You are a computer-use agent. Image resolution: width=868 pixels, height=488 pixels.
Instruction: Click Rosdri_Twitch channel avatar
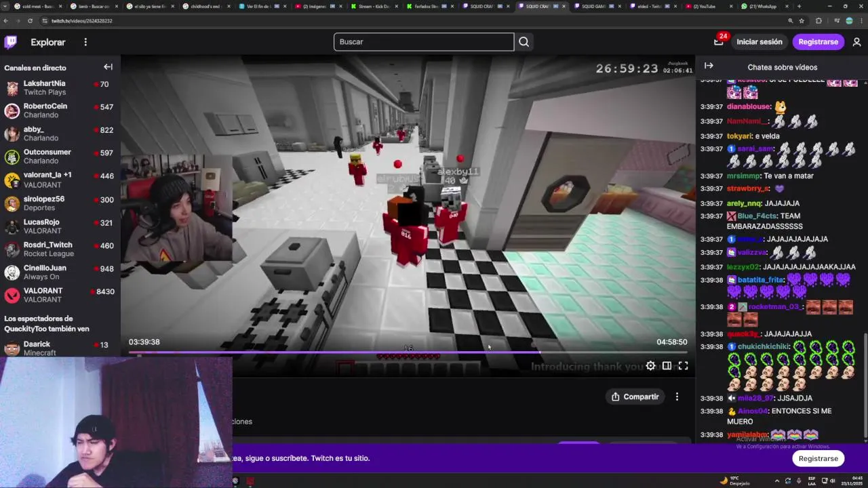tap(12, 249)
